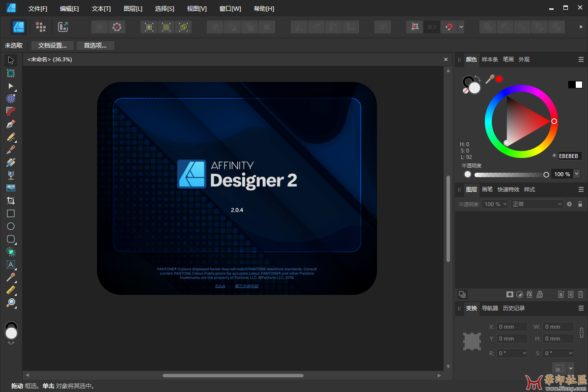The width and height of the screenshot is (588, 392).
Task: Click the 首选项... button
Action: tap(95, 45)
